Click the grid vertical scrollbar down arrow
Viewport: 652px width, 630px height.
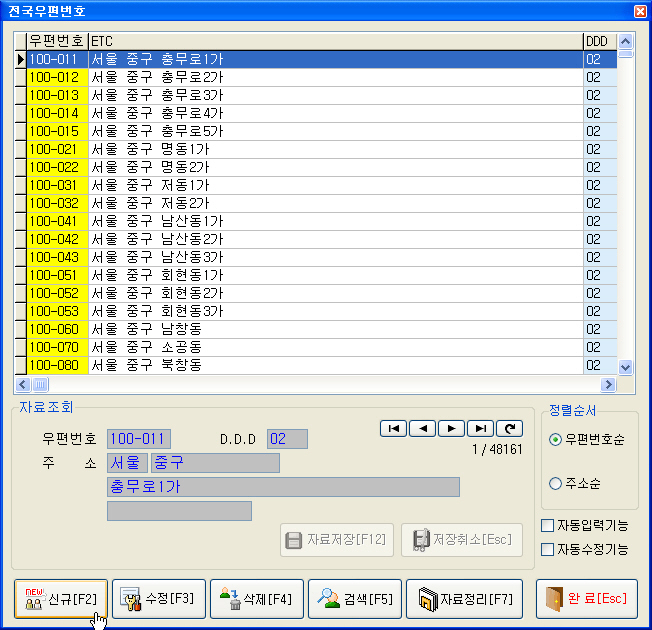click(x=625, y=367)
